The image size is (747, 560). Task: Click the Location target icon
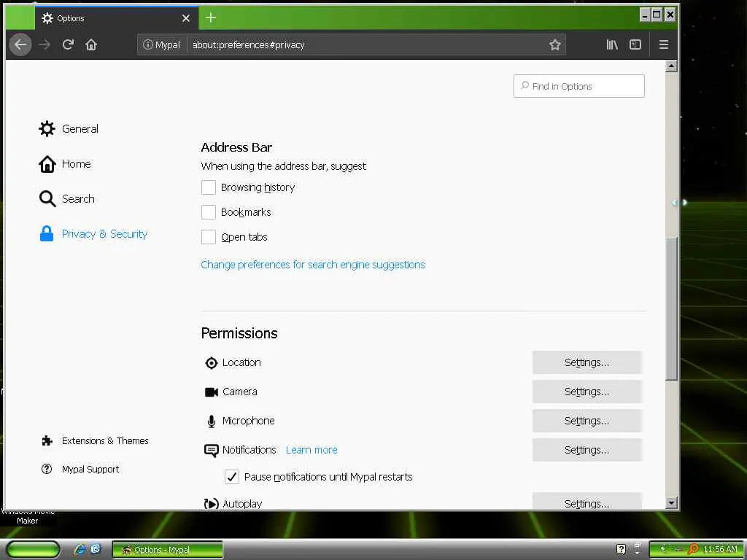click(211, 363)
